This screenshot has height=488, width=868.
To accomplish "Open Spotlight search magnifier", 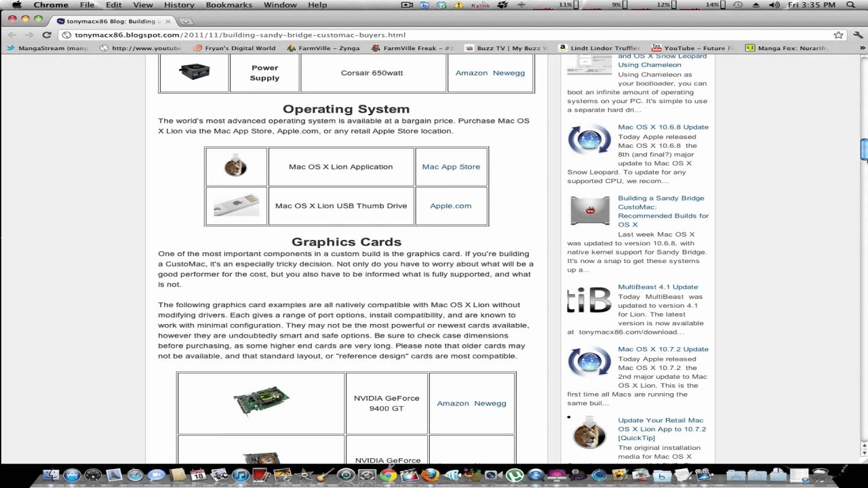I will [851, 5].
